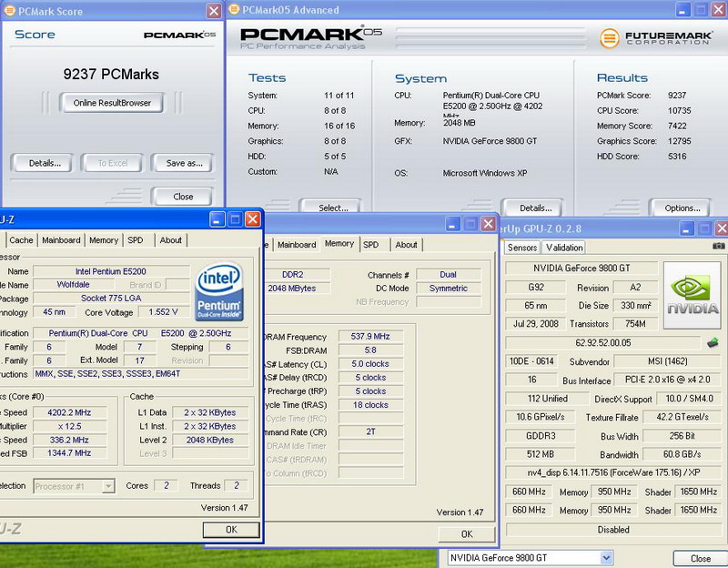The width and height of the screenshot is (728, 568).
Task: Minimize the left CPU-Z window
Action: pyautogui.click(x=217, y=219)
